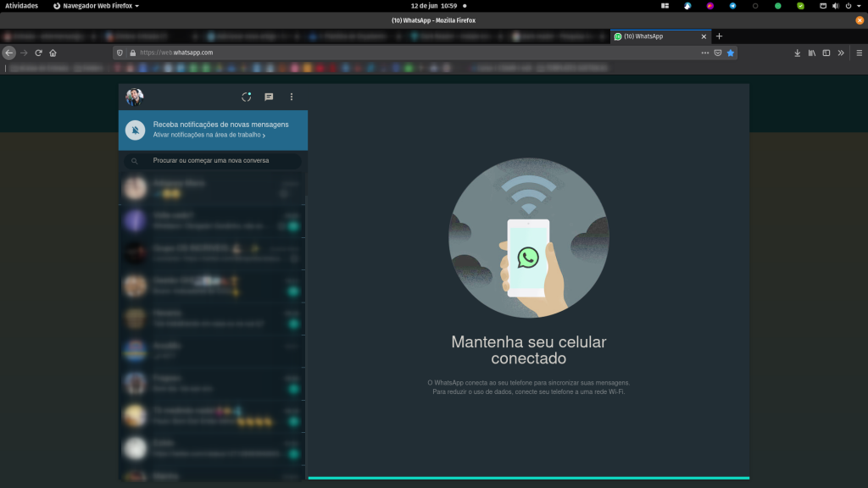Viewport: 868px width, 488px height.
Task: Focus the 'Procurar ou começar uma nova conversa' field
Action: [213, 160]
